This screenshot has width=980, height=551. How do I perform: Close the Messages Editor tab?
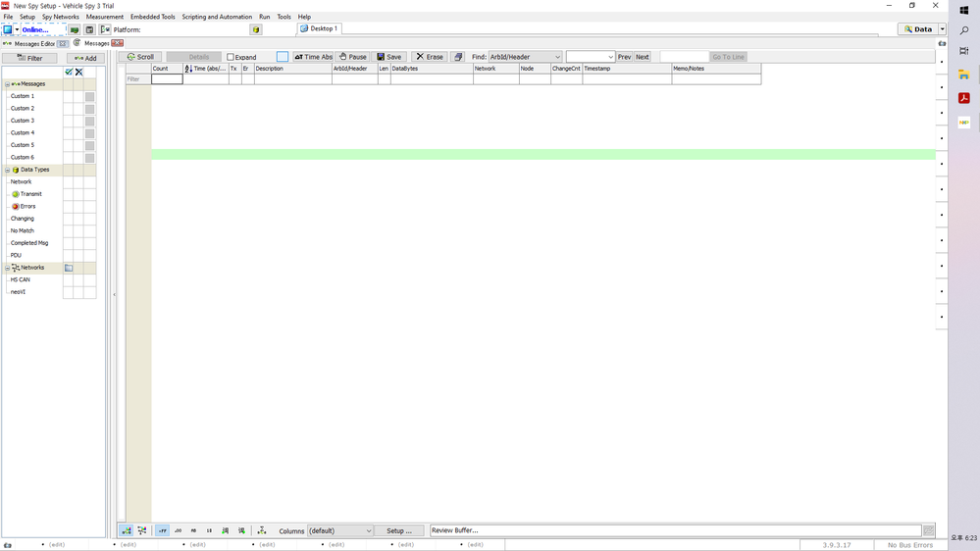63,44
